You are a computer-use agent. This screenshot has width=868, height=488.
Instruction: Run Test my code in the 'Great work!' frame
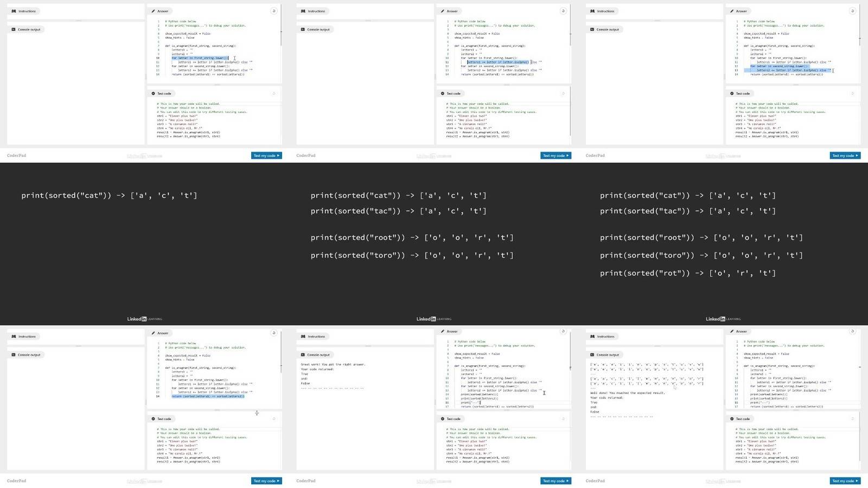(x=556, y=481)
